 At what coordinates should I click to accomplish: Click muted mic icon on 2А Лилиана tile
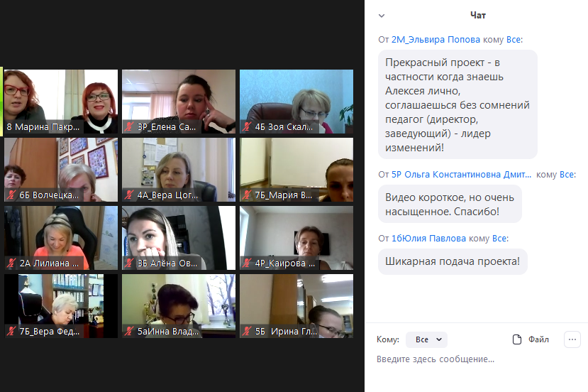[11, 263]
